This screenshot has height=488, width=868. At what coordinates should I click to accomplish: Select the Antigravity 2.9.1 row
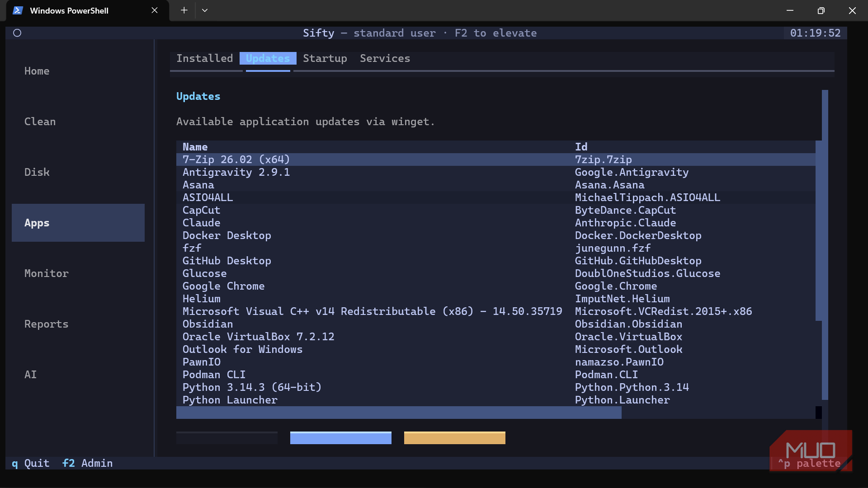point(496,172)
